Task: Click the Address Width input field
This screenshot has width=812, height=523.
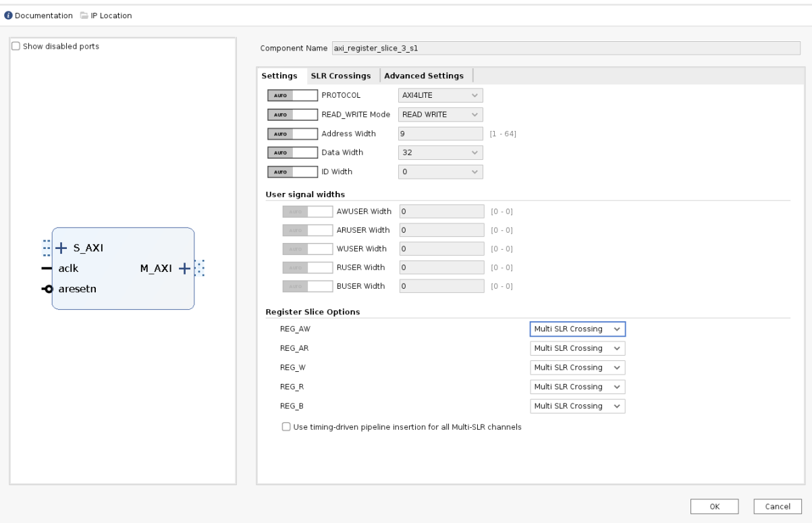Action: [x=440, y=134]
